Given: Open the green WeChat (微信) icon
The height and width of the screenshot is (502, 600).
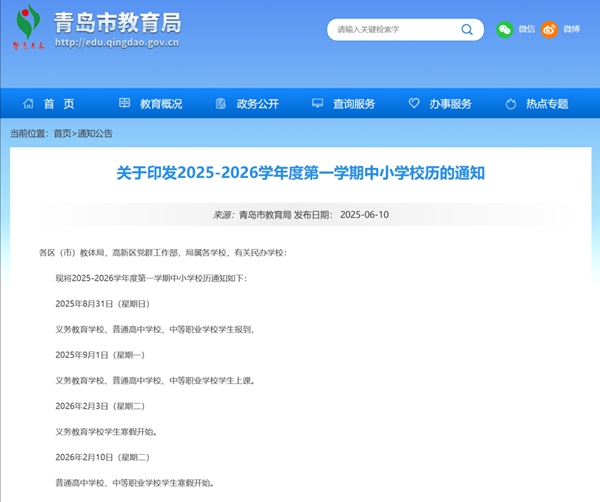Looking at the screenshot, I should (505, 30).
